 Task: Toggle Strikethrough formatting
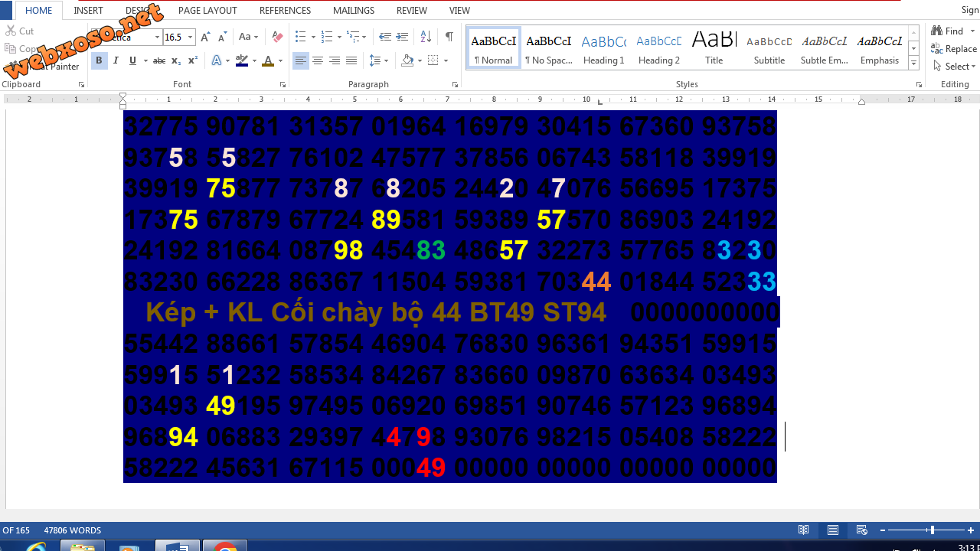coord(158,60)
